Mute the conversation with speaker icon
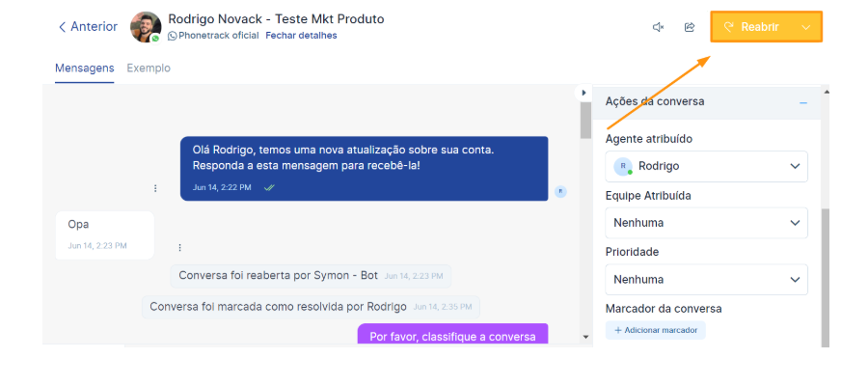The width and height of the screenshot is (868, 386). pyautogui.click(x=658, y=27)
